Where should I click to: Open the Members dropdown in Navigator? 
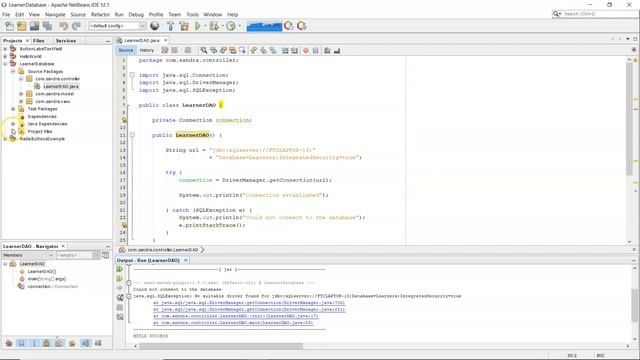coord(28,255)
